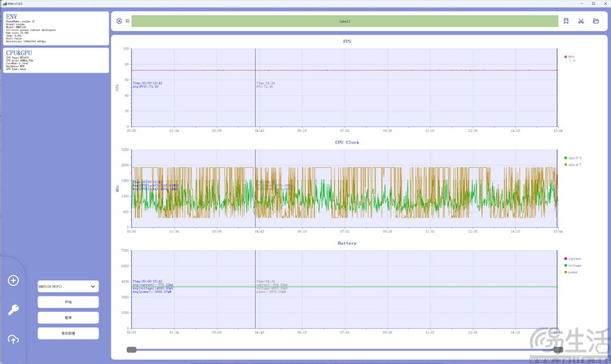Click the 保存数据 save data button

68,333
